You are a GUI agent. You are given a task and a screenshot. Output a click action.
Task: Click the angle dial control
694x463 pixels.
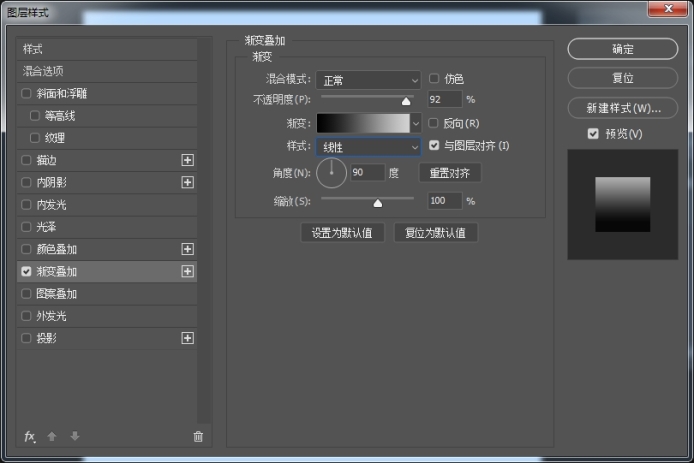(331, 173)
